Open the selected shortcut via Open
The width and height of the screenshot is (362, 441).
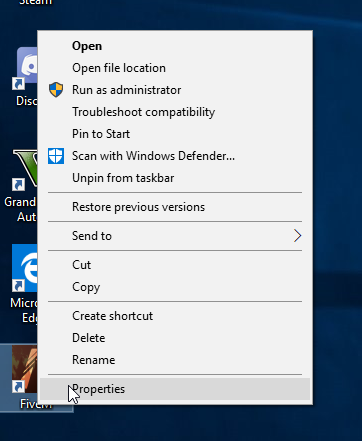click(x=175, y=46)
